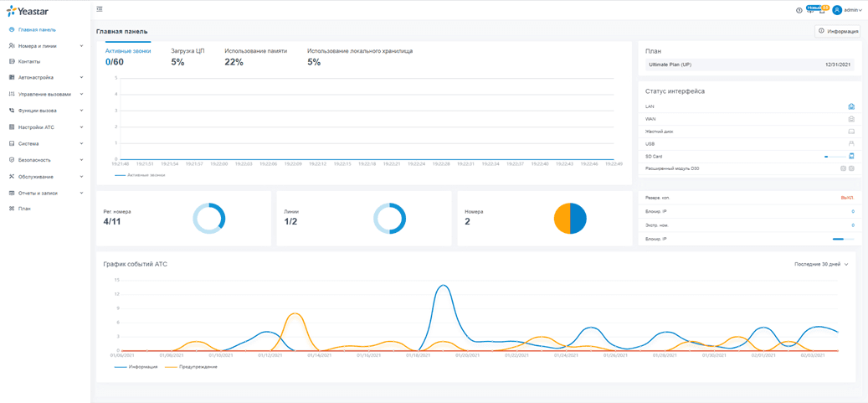Click the Резерв. коп. Выкл. link
Image resolution: width=868 pixels, height=403 pixels.
click(847, 198)
